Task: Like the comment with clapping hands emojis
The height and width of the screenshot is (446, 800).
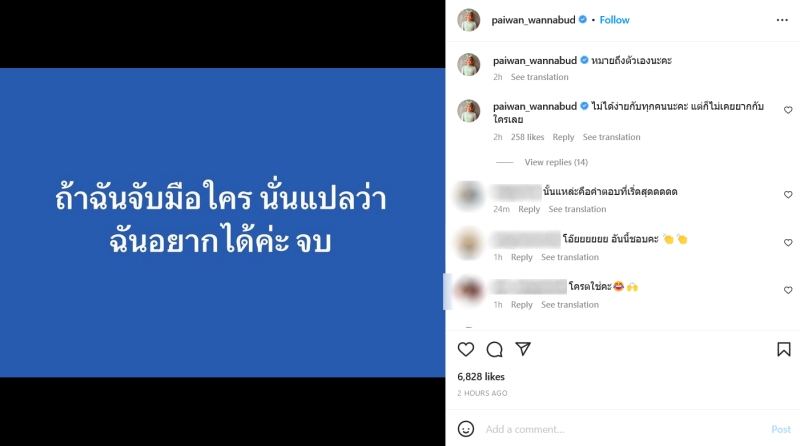Action: tap(788, 242)
